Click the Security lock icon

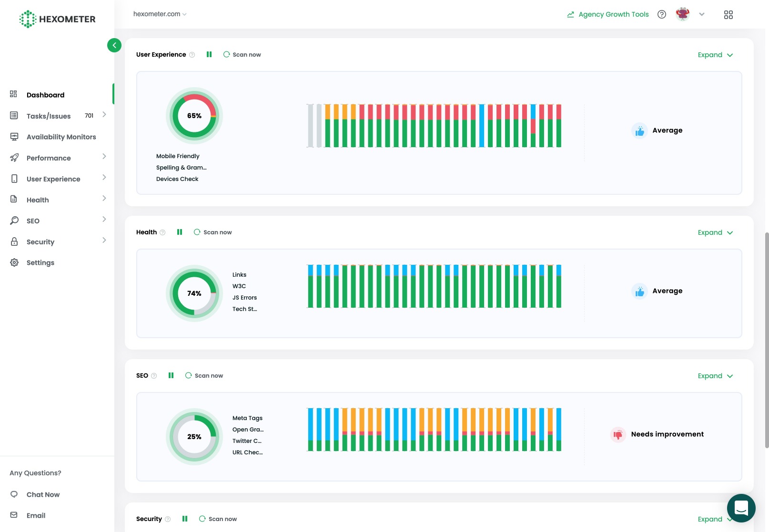[14, 241]
